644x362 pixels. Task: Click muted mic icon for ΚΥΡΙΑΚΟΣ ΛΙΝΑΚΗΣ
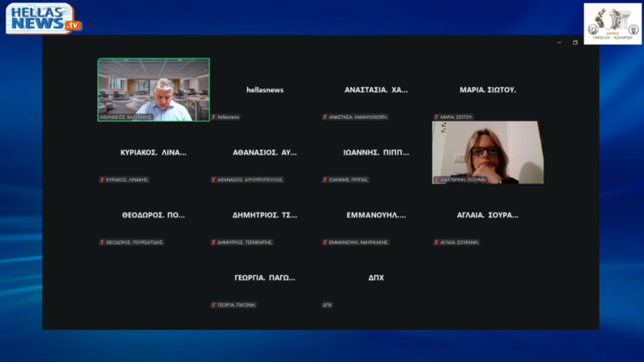click(x=102, y=179)
